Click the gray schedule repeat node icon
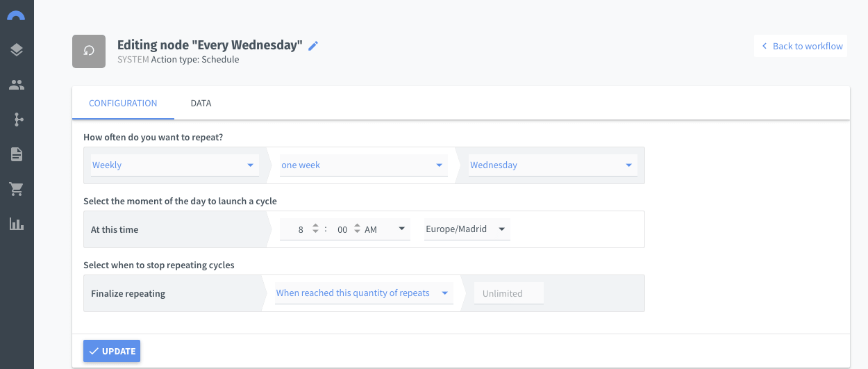This screenshot has width=868, height=369. click(89, 51)
